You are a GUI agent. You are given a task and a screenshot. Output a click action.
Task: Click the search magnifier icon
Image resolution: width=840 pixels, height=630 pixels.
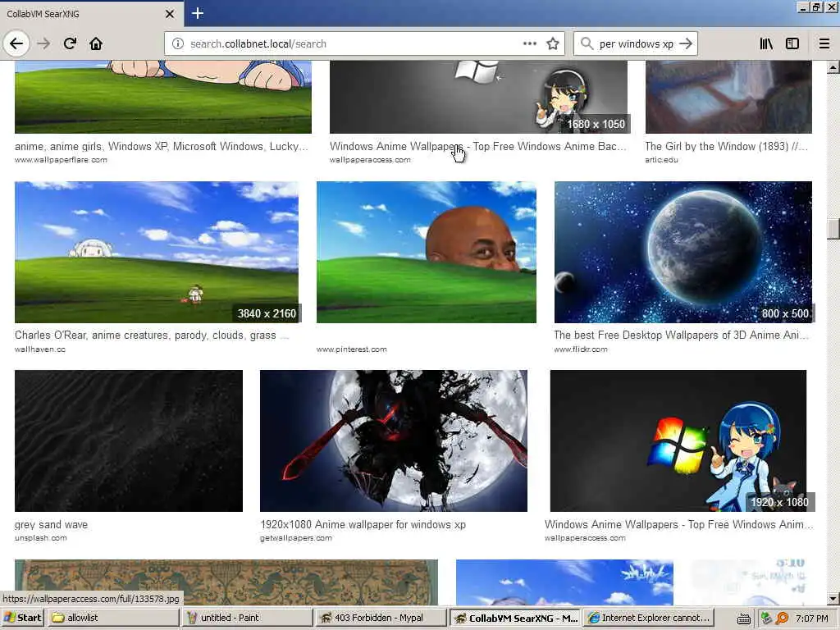[587, 43]
